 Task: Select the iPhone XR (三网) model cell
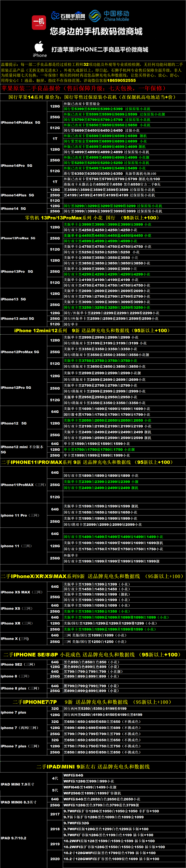(23, 623)
